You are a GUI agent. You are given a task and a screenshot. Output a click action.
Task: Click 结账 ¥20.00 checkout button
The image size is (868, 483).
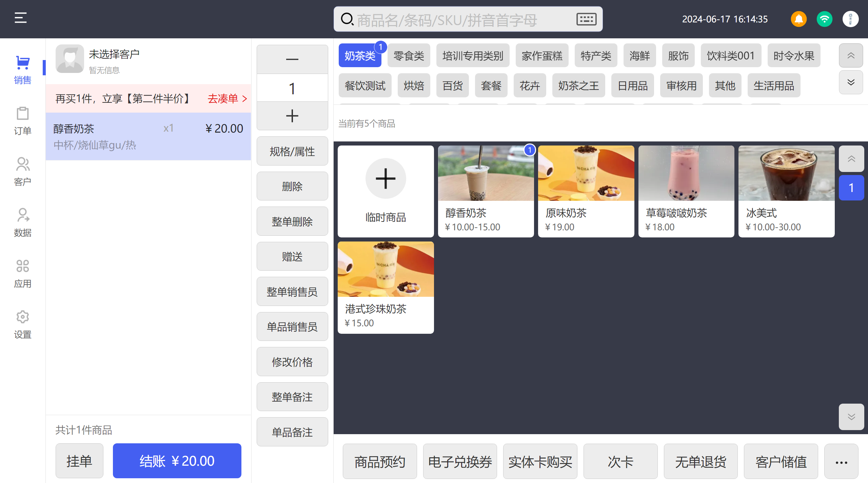click(x=177, y=461)
